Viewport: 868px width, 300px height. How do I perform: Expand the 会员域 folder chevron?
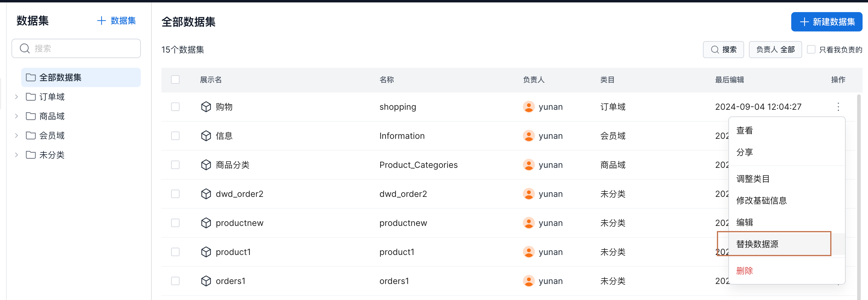(x=17, y=135)
